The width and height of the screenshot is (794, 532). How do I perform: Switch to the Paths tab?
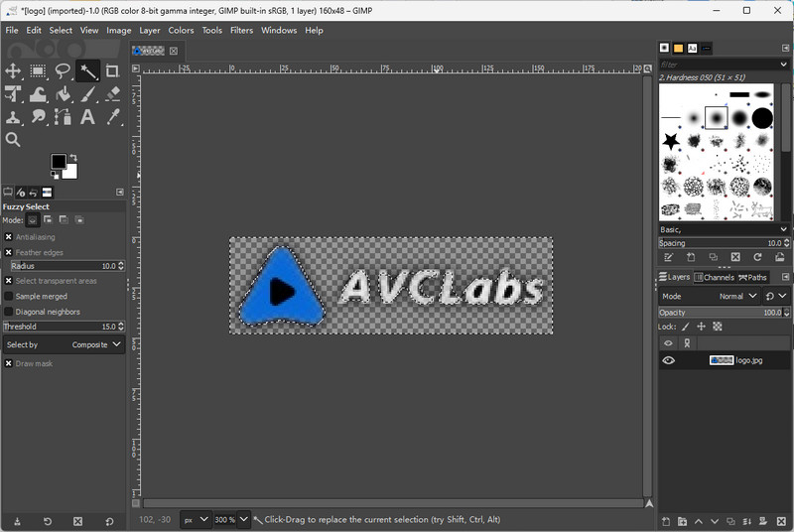click(753, 277)
